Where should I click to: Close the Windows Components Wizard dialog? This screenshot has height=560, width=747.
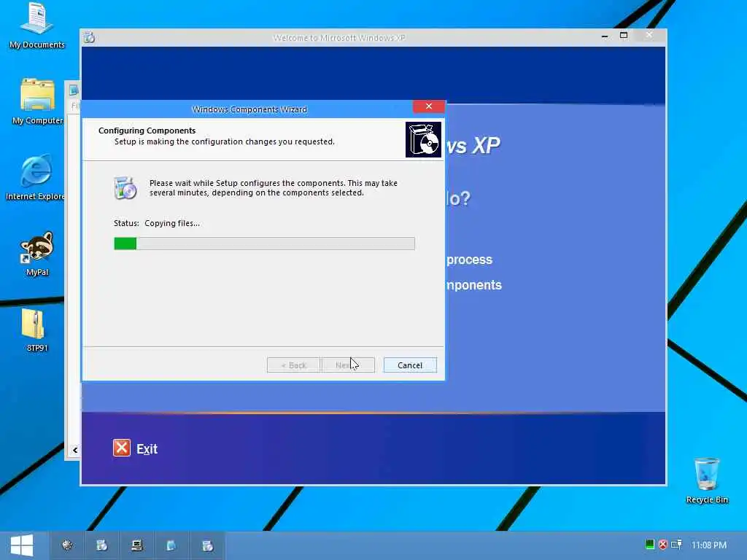point(429,106)
